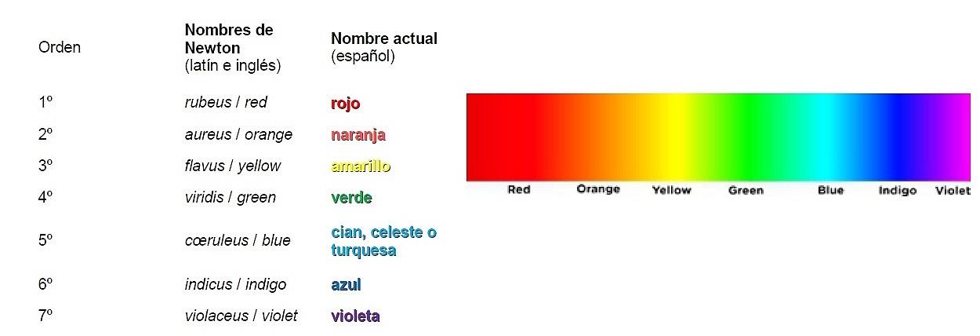Select the "Nombre actual" column header
980x336 pixels.
pyautogui.click(x=384, y=38)
